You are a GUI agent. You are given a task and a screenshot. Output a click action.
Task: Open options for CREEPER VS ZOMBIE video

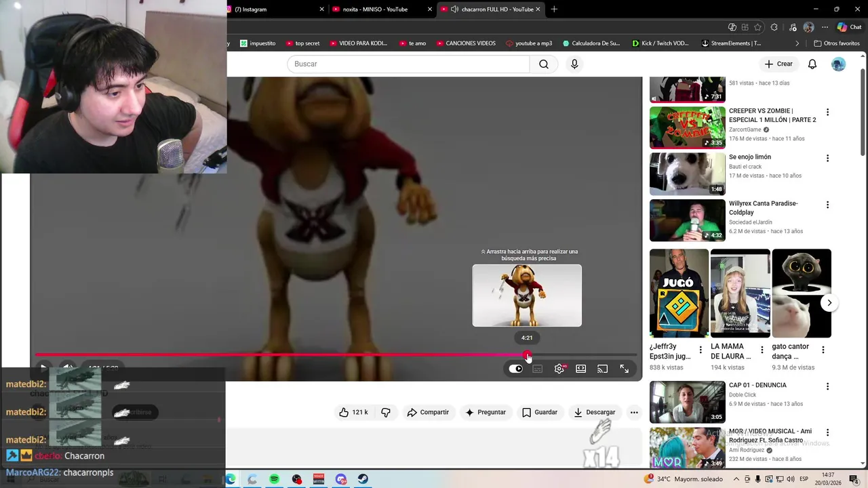[x=827, y=112]
